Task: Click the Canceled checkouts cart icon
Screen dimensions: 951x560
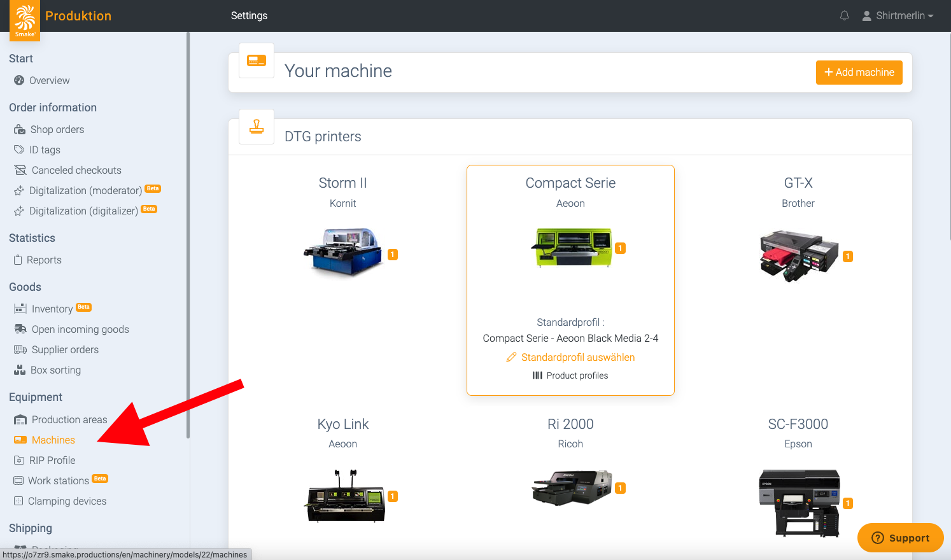Action: [20, 170]
